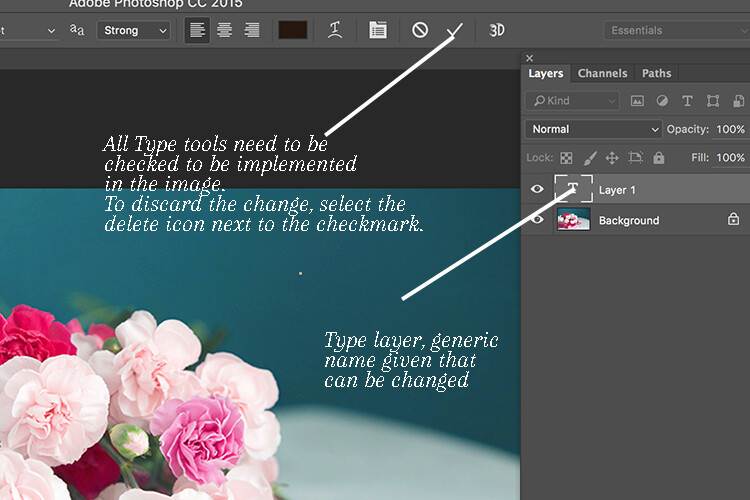
Task: Select the Layer 1 name
Action: 617,190
